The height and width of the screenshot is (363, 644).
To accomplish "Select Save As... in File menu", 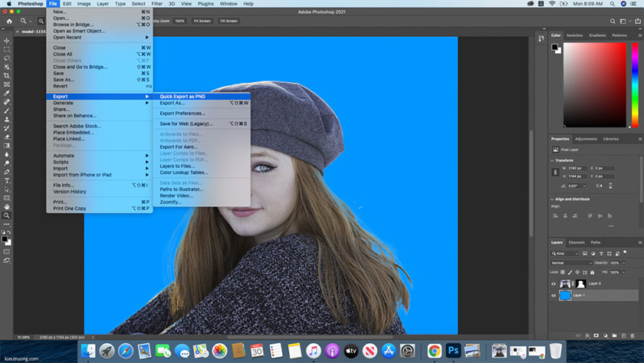I will [100, 79].
